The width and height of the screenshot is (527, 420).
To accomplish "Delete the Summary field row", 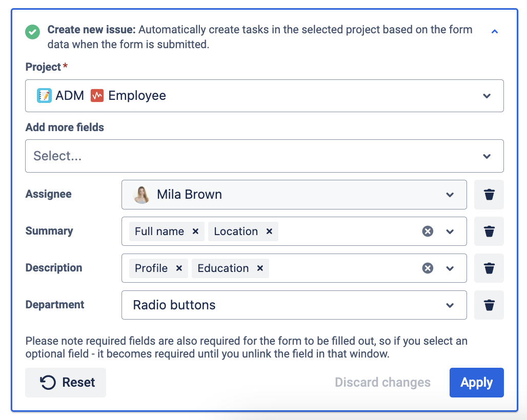I will [489, 232].
